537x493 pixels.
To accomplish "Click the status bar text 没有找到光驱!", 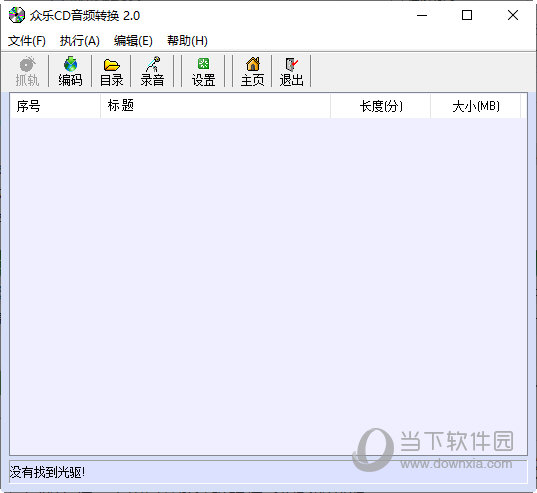I will 47,472.
